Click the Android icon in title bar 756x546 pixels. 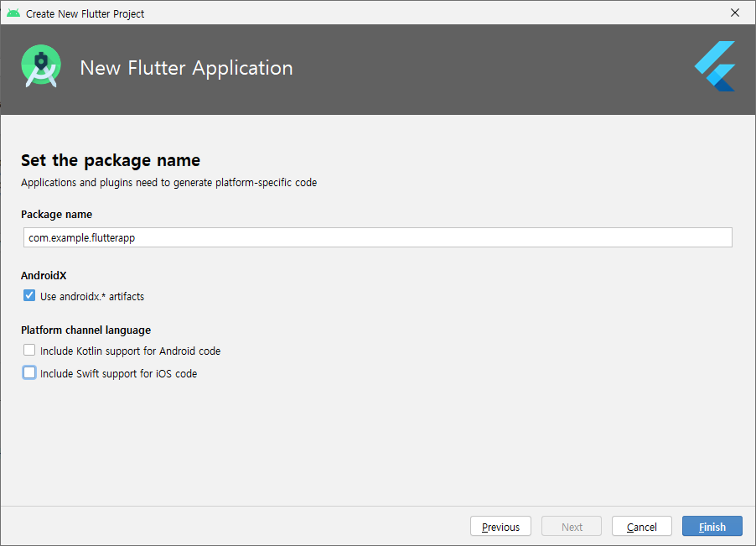[13, 13]
